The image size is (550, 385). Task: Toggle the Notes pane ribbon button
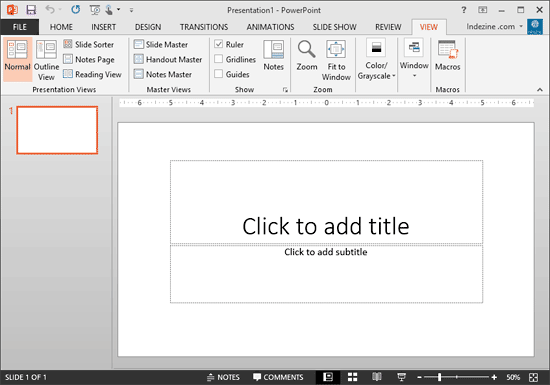coord(274,55)
